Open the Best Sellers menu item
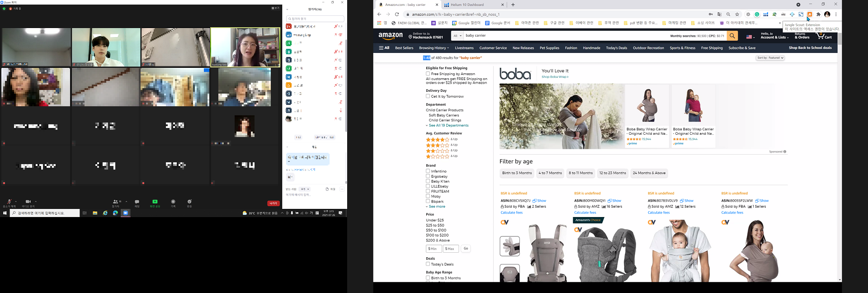Image resolution: width=868 pixels, height=293 pixels. point(404,48)
